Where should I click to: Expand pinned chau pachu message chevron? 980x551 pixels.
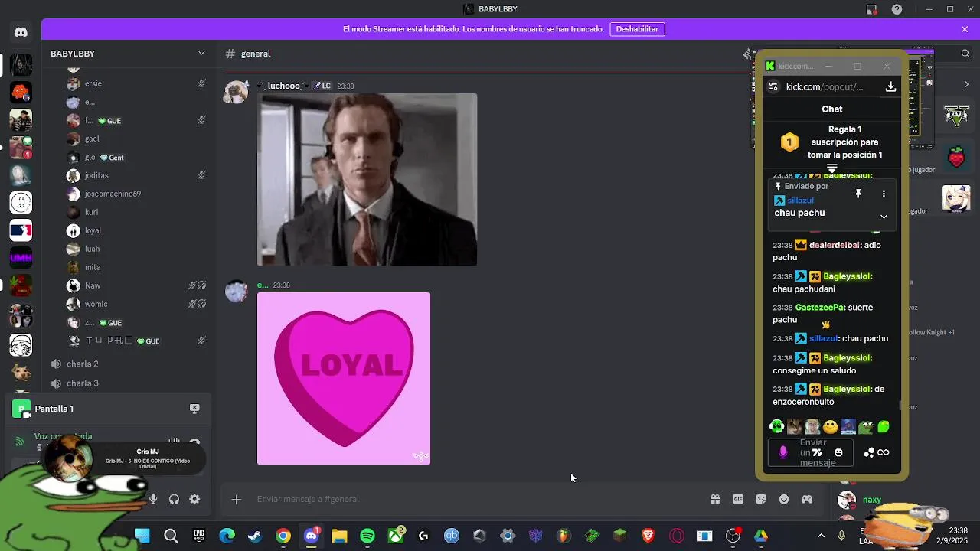pos(884,217)
